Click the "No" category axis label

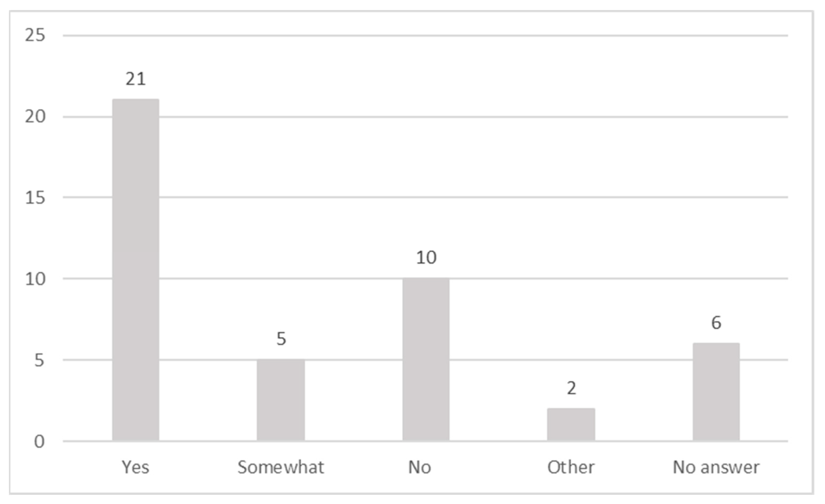tap(419, 467)
